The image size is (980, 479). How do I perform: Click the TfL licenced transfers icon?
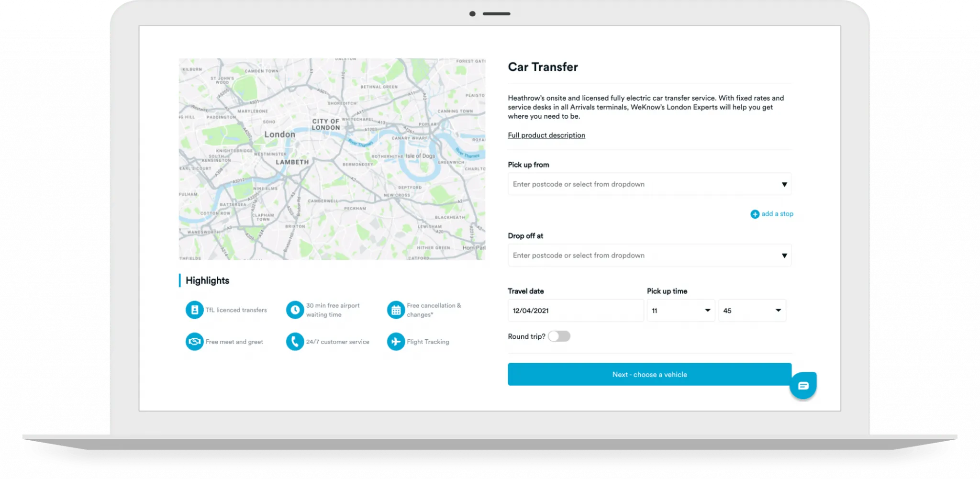coord(194,310)
